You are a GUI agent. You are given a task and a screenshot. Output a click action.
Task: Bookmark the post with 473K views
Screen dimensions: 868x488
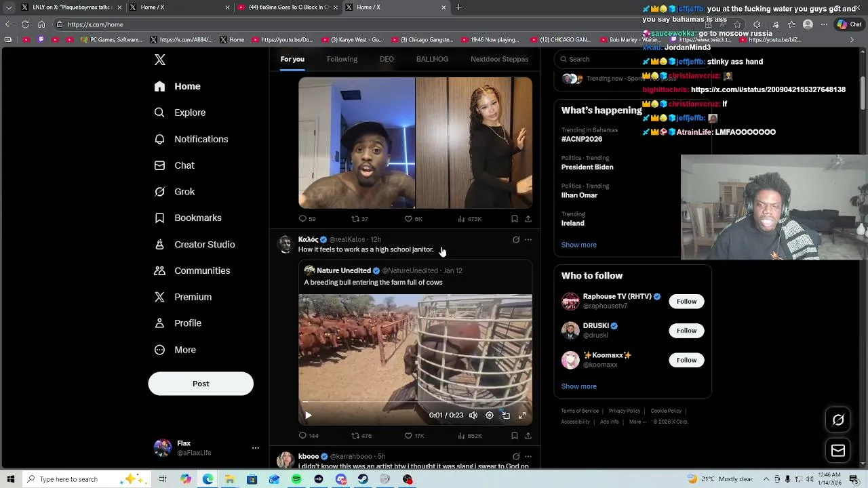515,219
